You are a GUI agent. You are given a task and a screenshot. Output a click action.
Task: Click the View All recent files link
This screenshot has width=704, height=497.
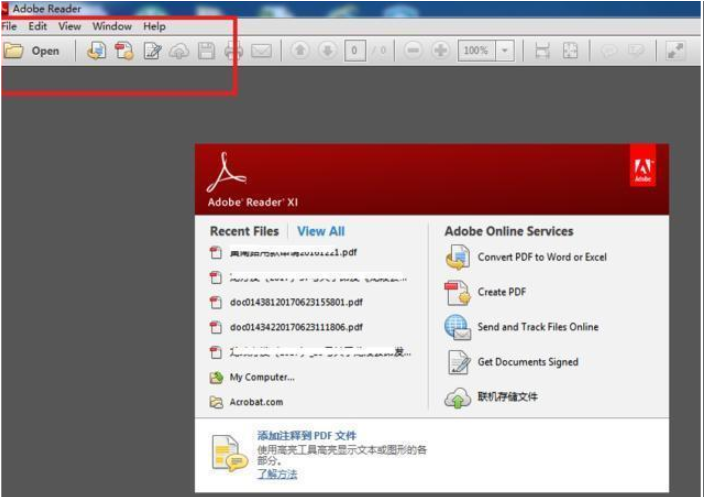point(321,231)
